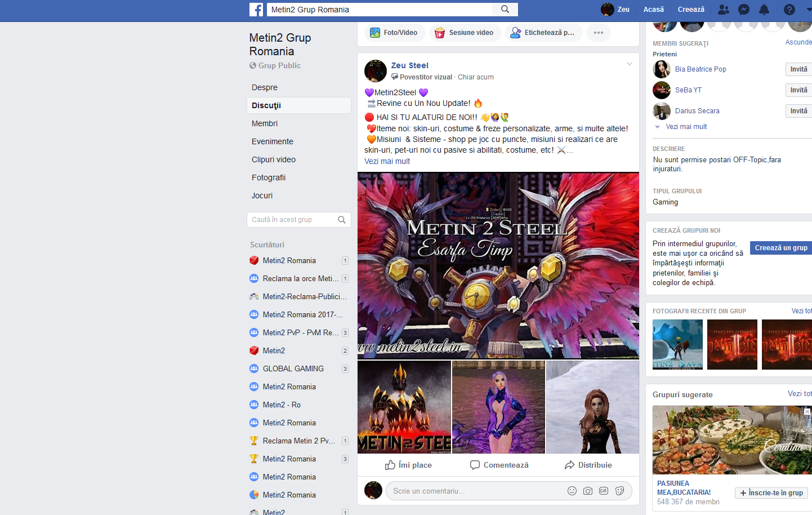Close the suggested group card X
Image resolution: width=812 pixels, height=515 pixels.
point(807,411)
